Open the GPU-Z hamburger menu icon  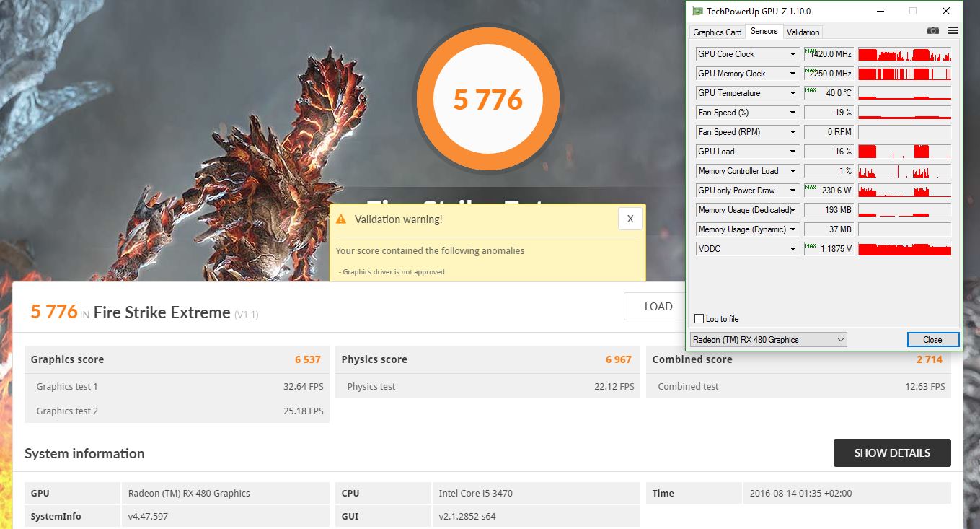pyautogui.click(x=953, y=31)
